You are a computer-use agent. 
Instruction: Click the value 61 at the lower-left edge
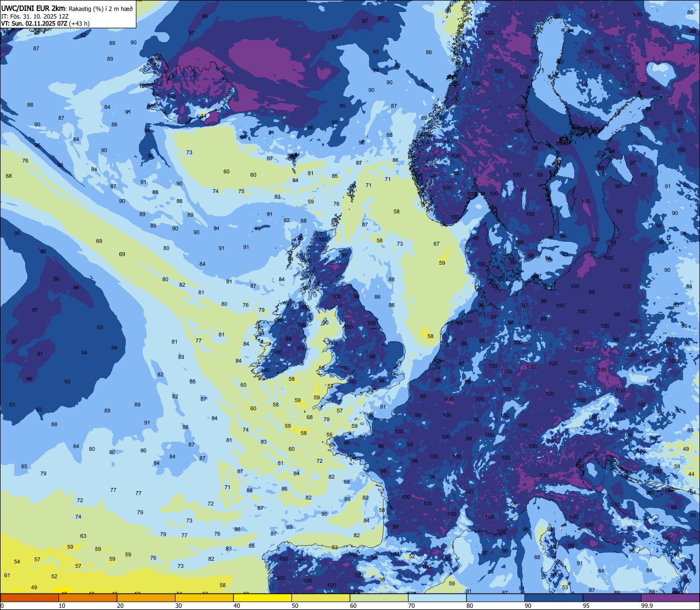(7, 575)
